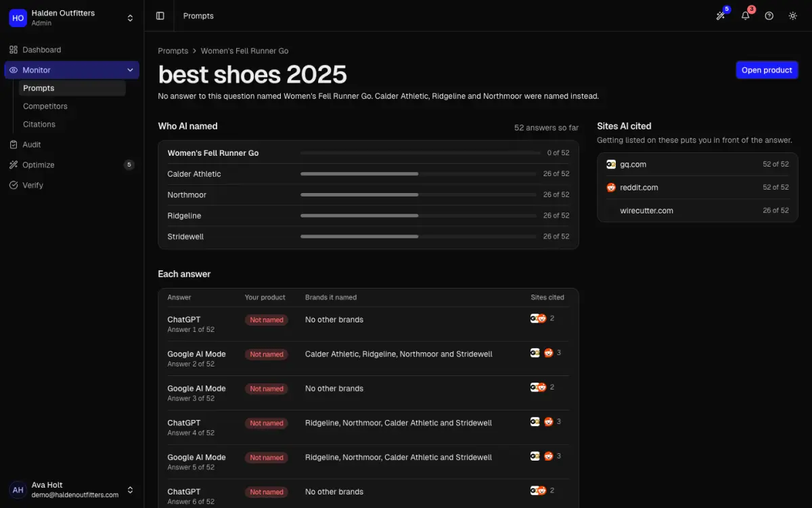This screenshot has height=508, width=812.
Task: Open ChatGPT Answer 1 of 52
Action: (x=369, y=324)
